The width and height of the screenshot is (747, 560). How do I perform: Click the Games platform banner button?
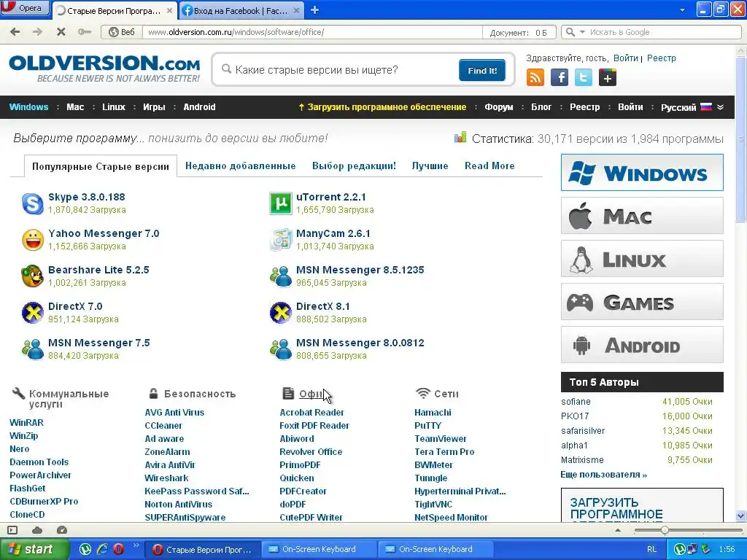pos(642,301)
